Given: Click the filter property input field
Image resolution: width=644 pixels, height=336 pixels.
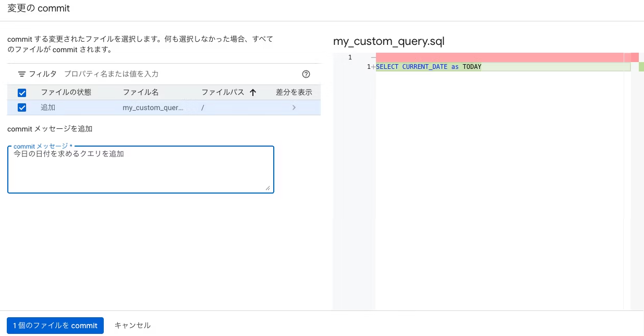Looking at the screenshot, I should point(177,74).
